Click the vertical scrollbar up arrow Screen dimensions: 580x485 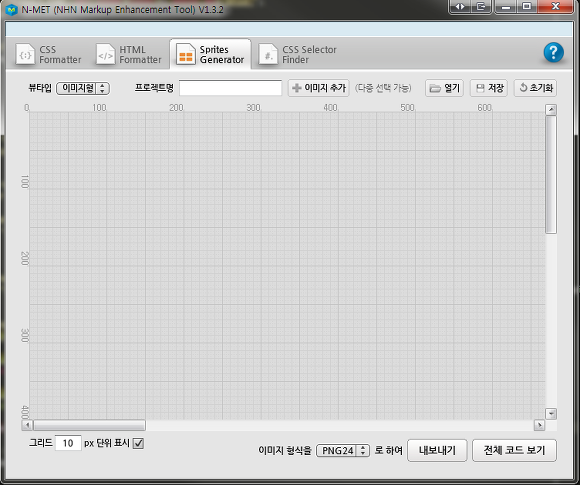pyautogui.click(x=551, y=110)
